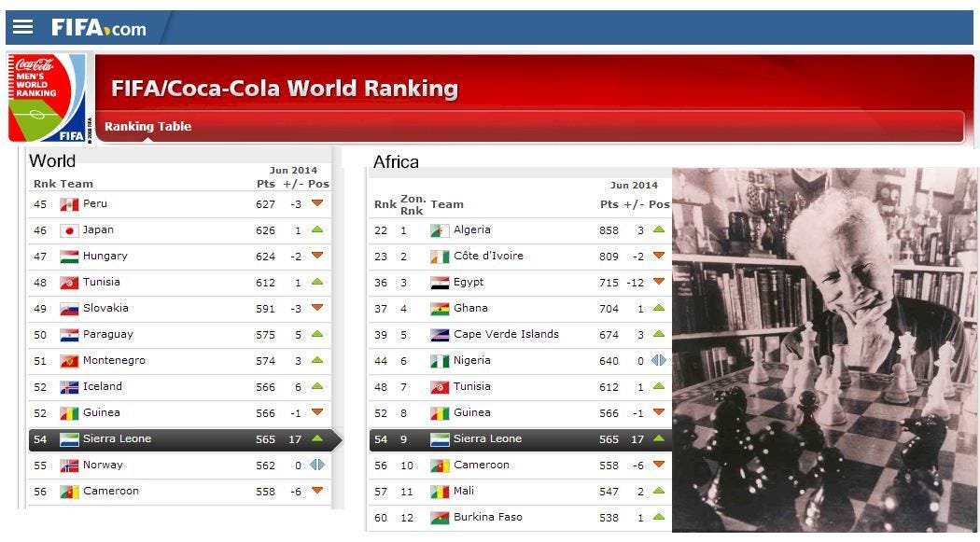Open the Iceland team link

coord(103,386)
